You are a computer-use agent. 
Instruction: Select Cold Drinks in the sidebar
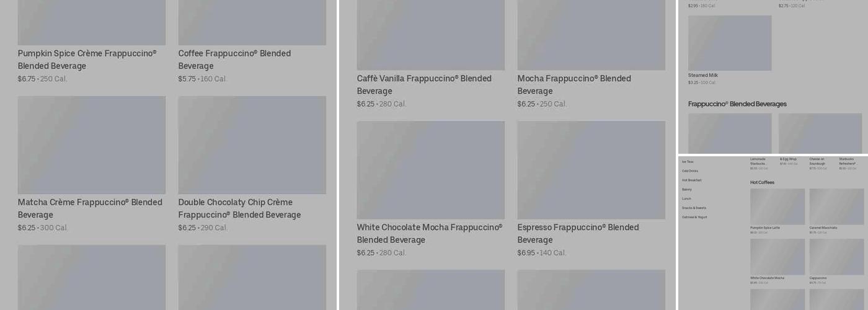click(x=690, y=171)
